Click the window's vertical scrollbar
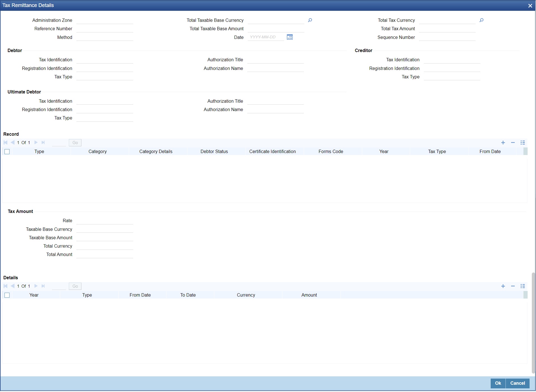This screenshot has width=536, height=392. 533,323
